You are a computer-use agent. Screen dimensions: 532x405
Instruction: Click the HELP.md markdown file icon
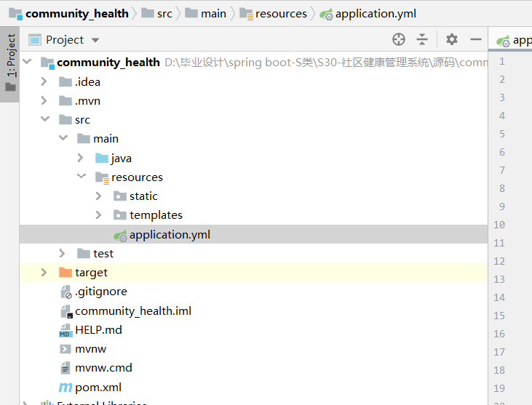coord(65,330)
